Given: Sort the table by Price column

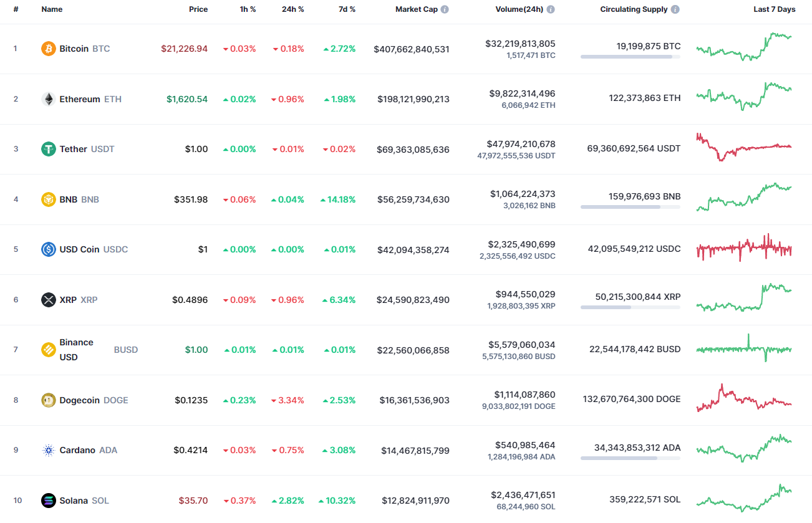Looking at the screenshot, I should [x=198, y=9].
